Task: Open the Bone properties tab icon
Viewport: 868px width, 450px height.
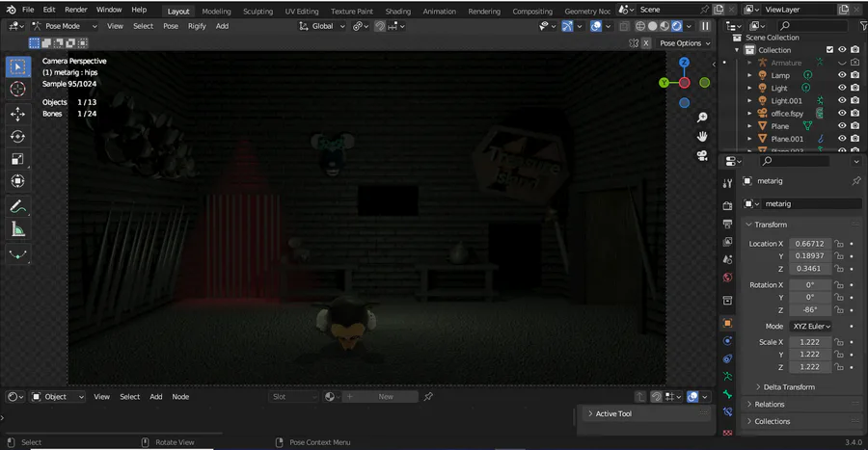Action: 727,394
